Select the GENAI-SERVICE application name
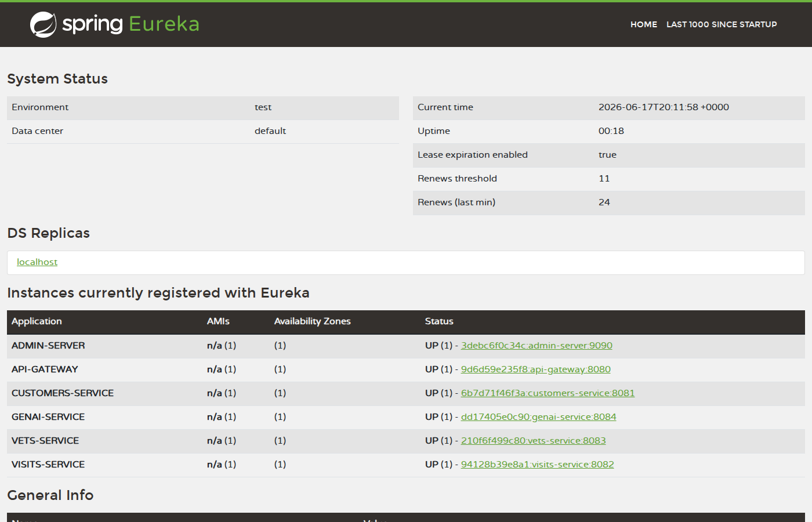The height and width of the screenshot is (522, 812). 48,417
